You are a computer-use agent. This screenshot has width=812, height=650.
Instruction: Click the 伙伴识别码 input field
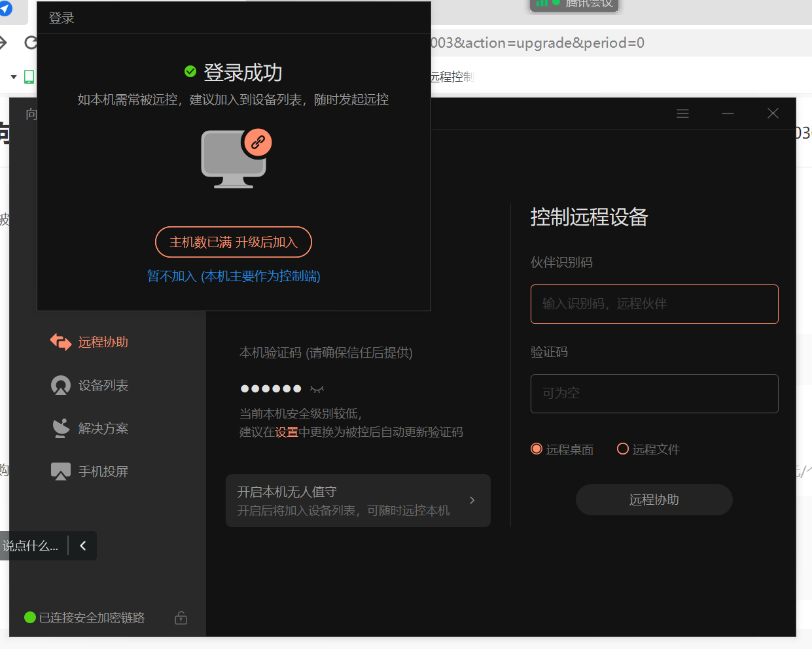coord(654,304)
